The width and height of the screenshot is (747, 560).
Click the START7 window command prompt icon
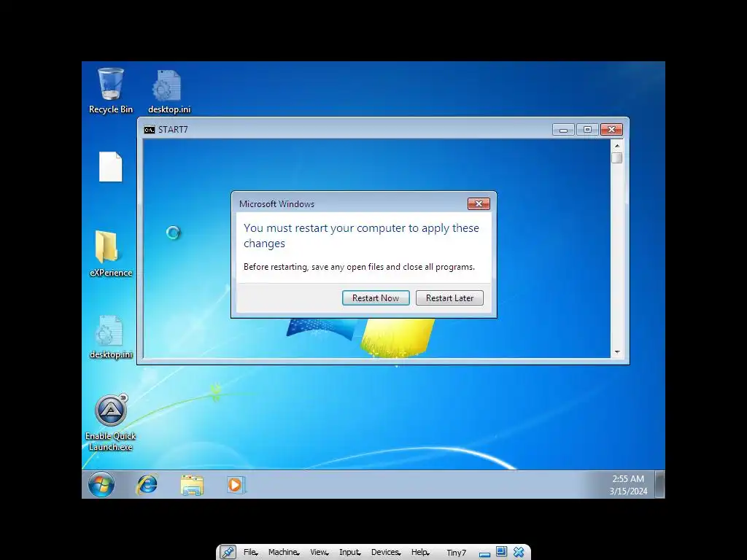pos(150,130)
